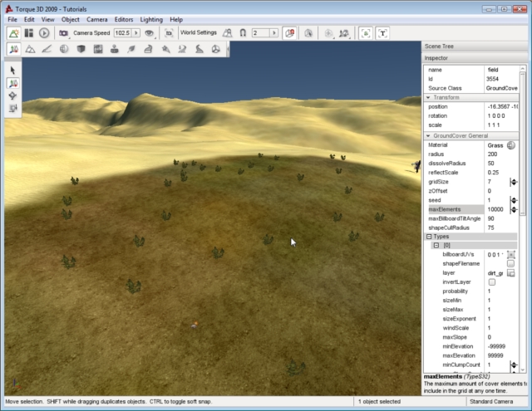Browse for shapeFilename with the ellipsis button

point(511,263)
